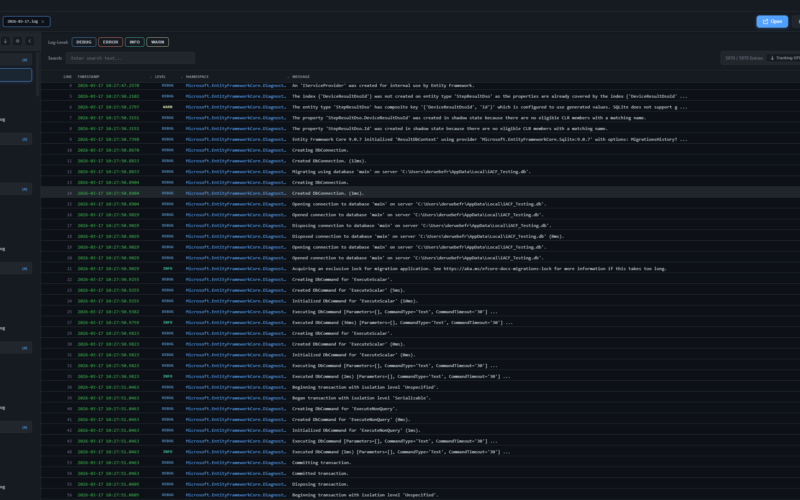Select 'Executed DbCommand (1ms)' message
Viewport: 800px width, 500px height.
coord(401,452)
